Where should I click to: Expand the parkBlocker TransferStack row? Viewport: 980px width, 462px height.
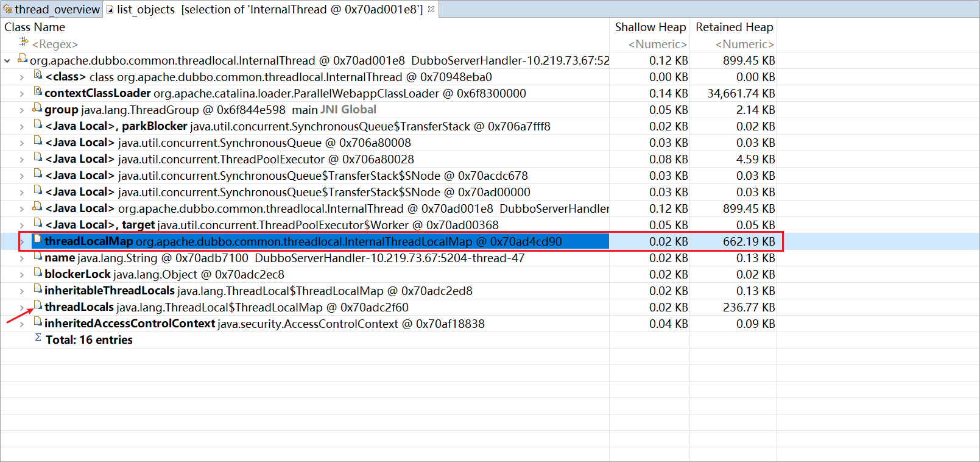22,126
